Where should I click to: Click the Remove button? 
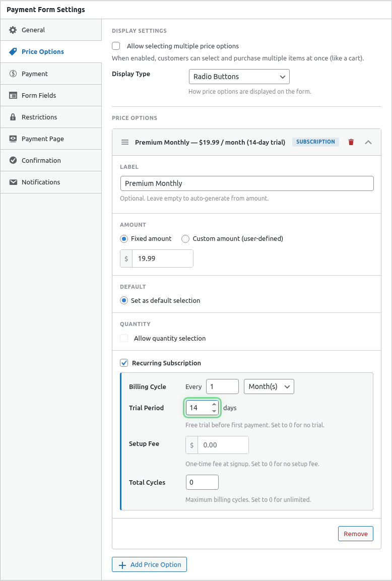(355, 534)
